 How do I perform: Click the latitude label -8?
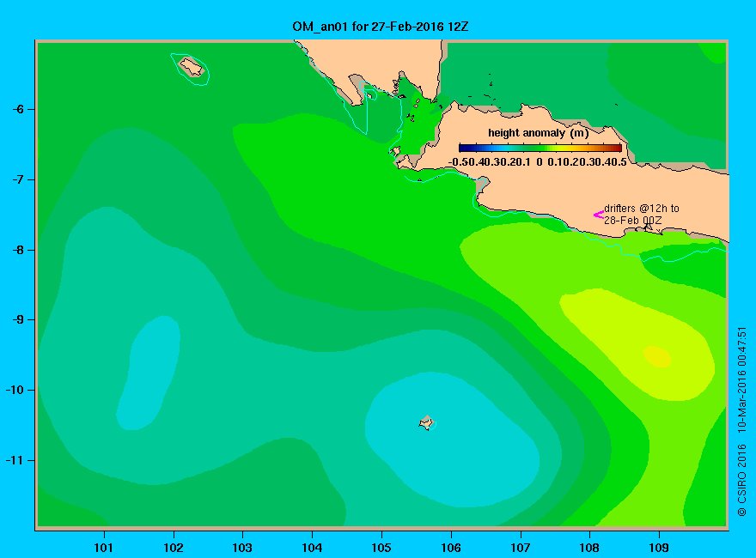[x=17, y=250]
